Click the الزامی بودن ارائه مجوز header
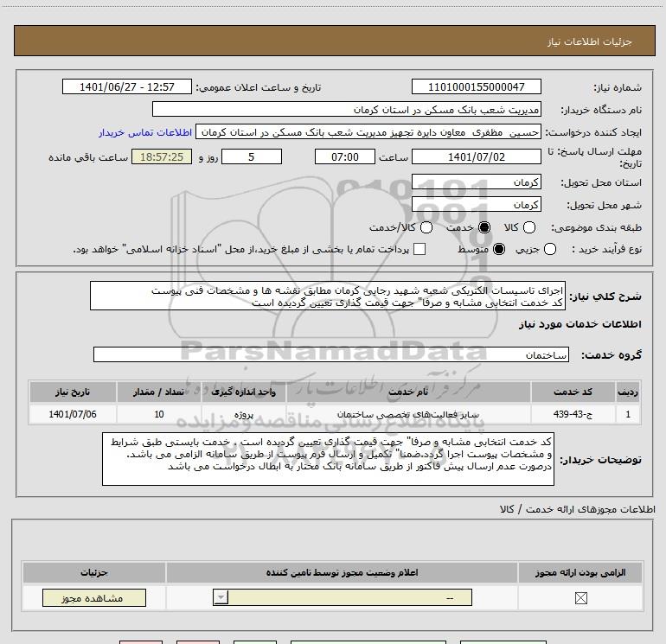 [580, 572]
